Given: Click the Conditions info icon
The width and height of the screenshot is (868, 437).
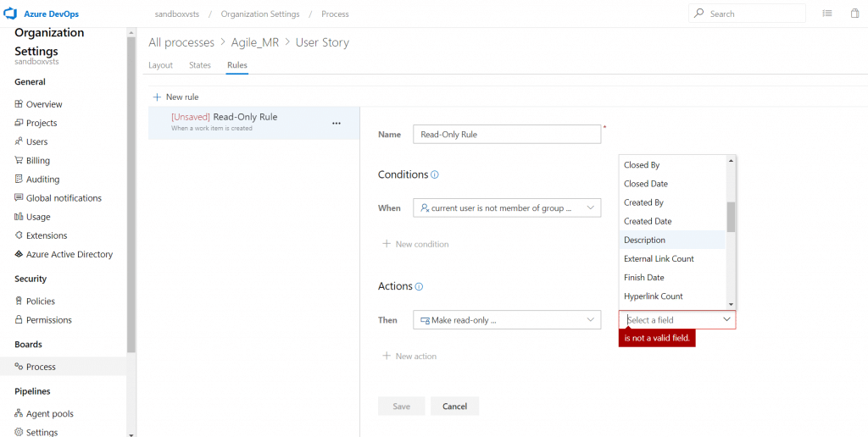Looking at the screenshot, I should (x=435, y=174).
